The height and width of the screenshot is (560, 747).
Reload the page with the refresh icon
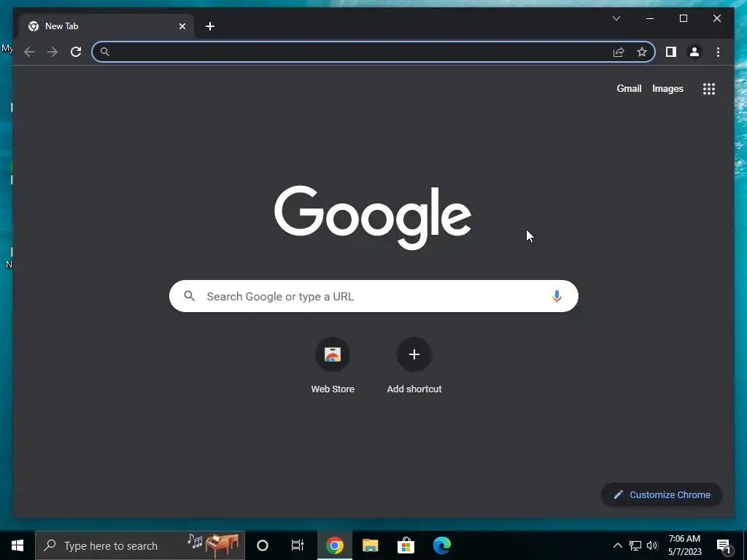76,52
